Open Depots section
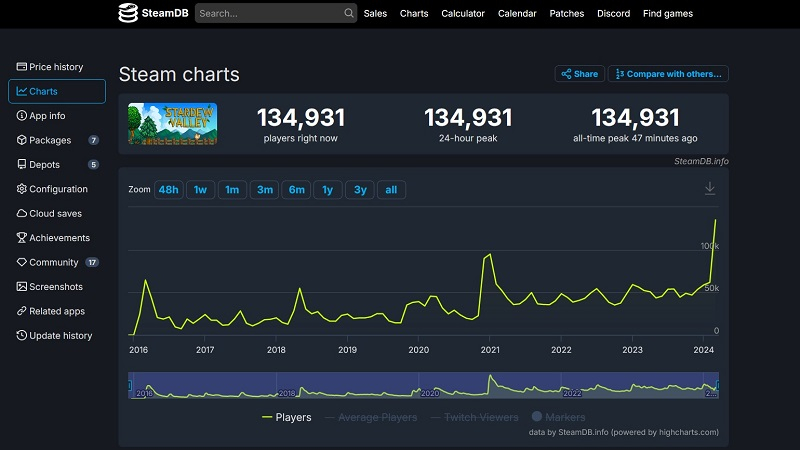This screenshot has height=450, width=800. point(57,165)
